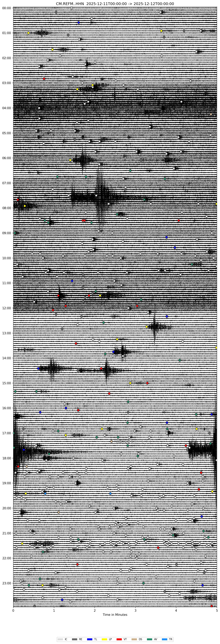
Task: Select the yellow LP marker on the 01:00 trace
Action: point(28,33)
